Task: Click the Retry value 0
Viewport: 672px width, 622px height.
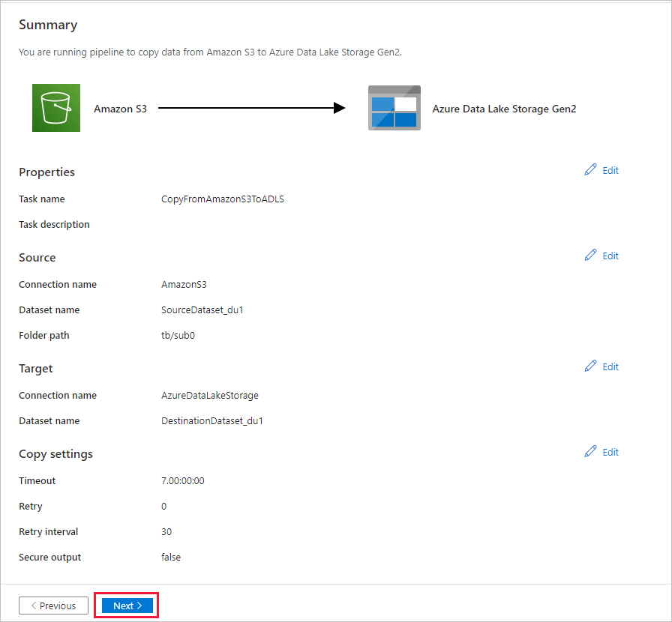Action: coord(163,507)
